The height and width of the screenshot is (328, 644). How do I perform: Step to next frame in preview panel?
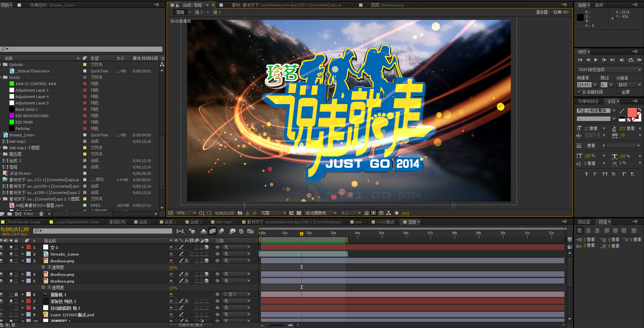(x=604, y=60)
